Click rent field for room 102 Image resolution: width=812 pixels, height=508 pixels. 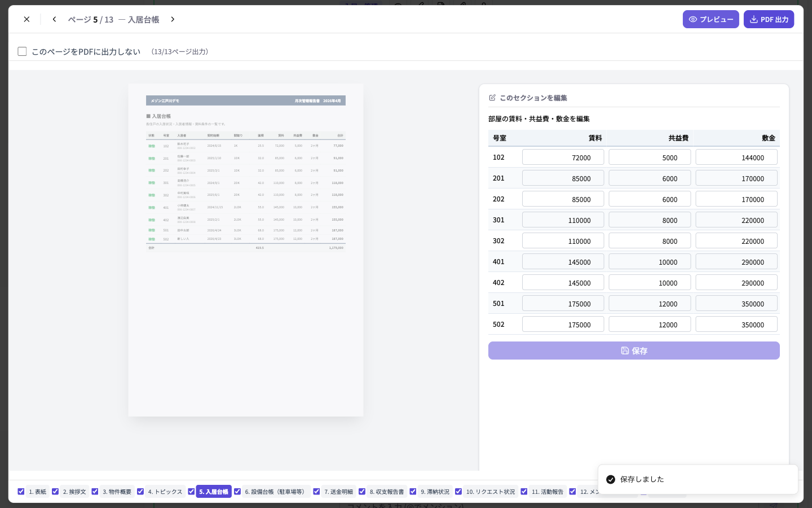pos(563,157)
